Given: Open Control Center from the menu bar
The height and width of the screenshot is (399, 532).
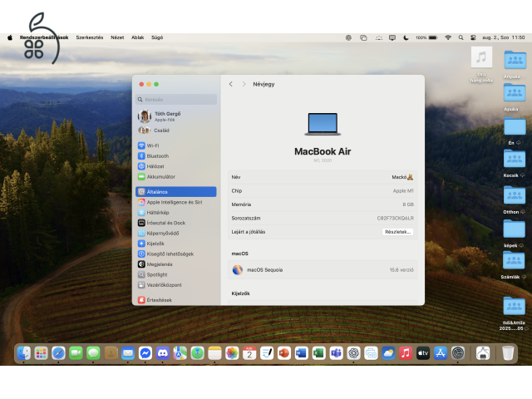Looking at the screenshot, I should point(473,37).
